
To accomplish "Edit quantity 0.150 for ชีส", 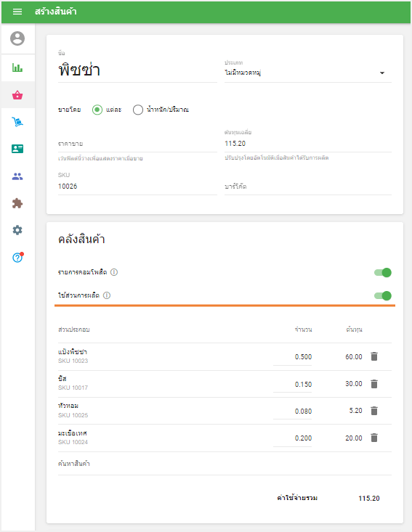I will point(292,384).
